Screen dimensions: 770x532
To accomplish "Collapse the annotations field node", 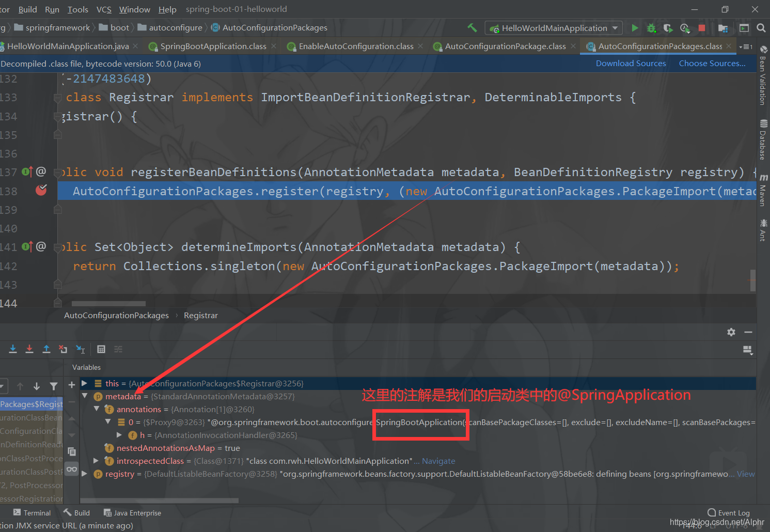I will point(96,409).
